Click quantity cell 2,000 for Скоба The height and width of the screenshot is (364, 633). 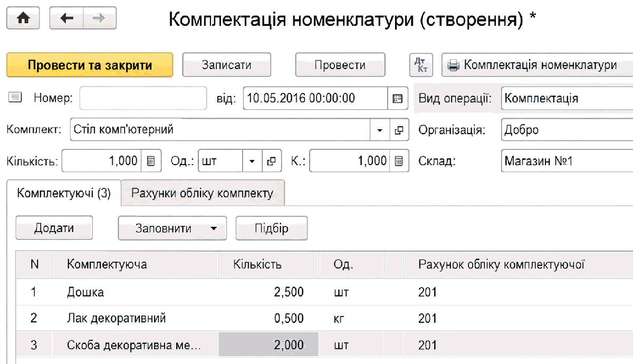coord(268,345)
